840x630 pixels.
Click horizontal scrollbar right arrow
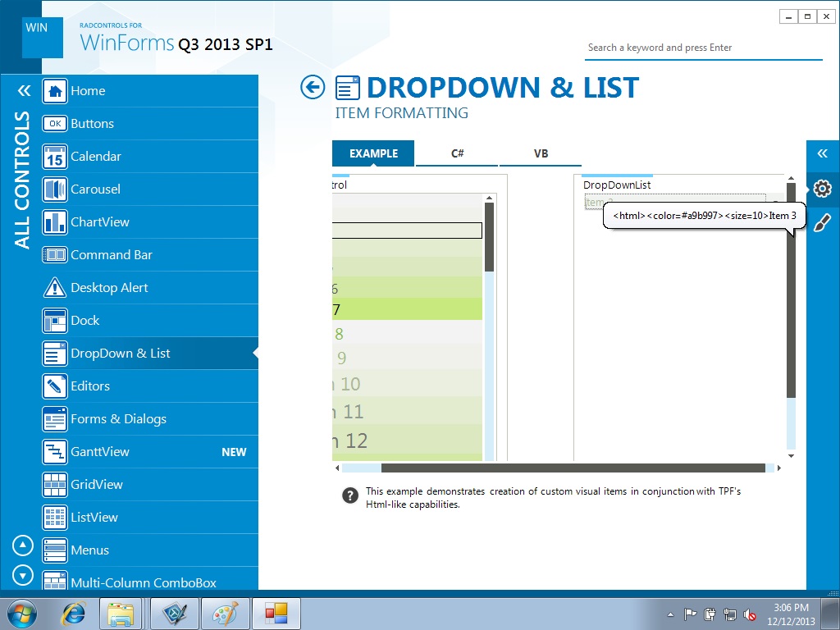[x=779, y=468]
